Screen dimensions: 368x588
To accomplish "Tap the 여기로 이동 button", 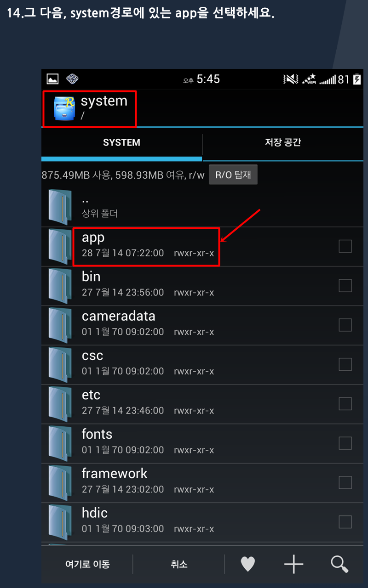I will coord(87,564).
